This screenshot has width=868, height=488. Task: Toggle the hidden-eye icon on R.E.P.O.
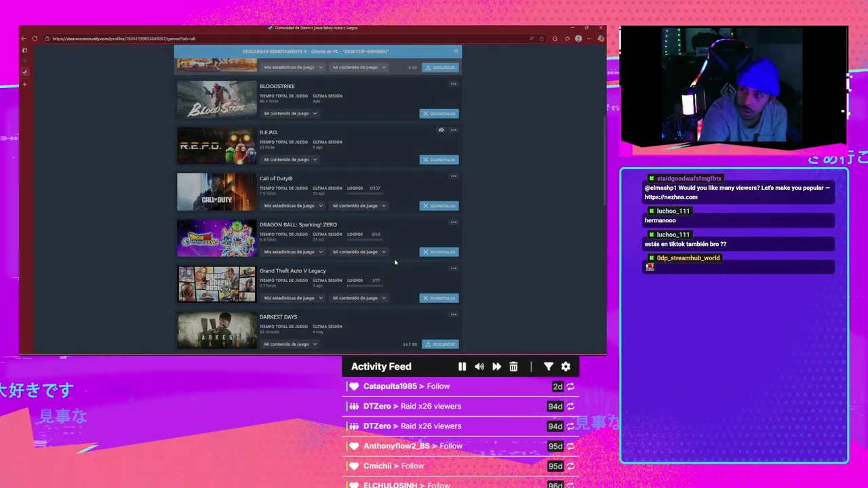coord(441,130)
